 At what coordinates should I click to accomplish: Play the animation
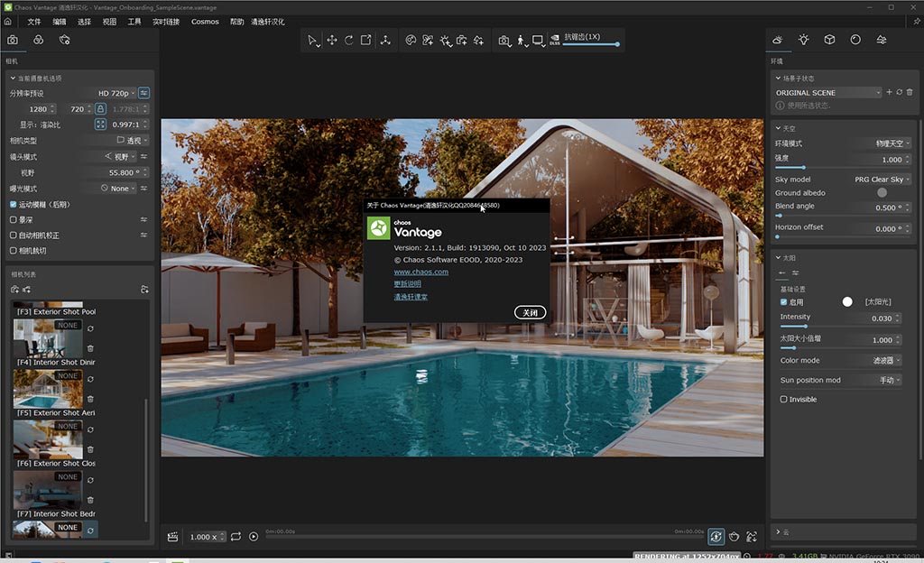pyautogui.click(x=254, y=537)
